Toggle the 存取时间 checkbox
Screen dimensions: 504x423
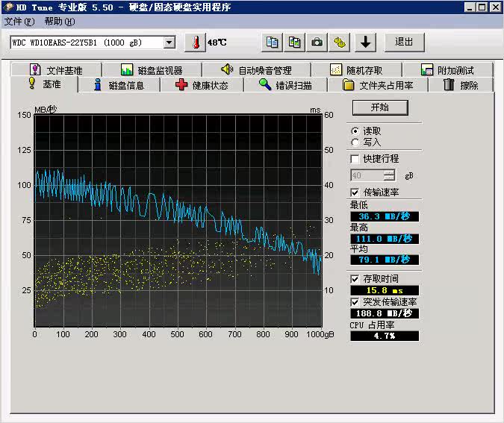355,278
